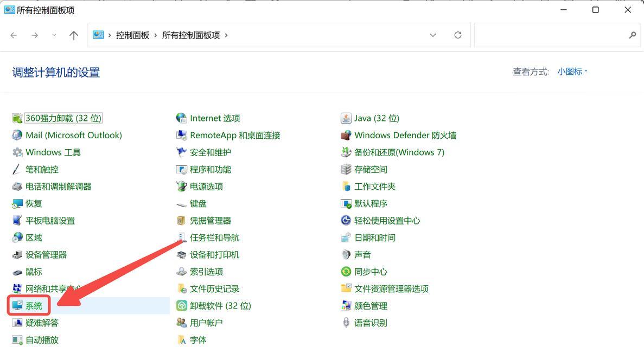Click the 所有控制面板项 breadcrumb
Screen dimensions: 644x347
(x=191, y=35)
